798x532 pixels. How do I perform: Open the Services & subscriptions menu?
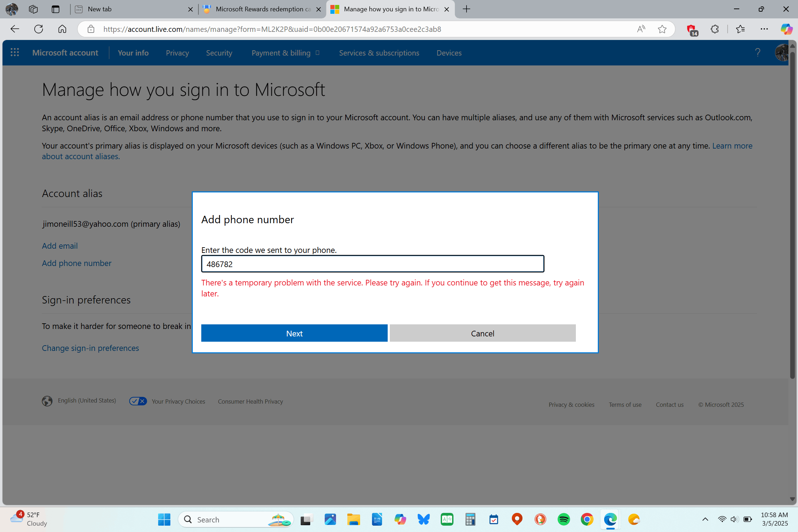[x=379, y=53]
